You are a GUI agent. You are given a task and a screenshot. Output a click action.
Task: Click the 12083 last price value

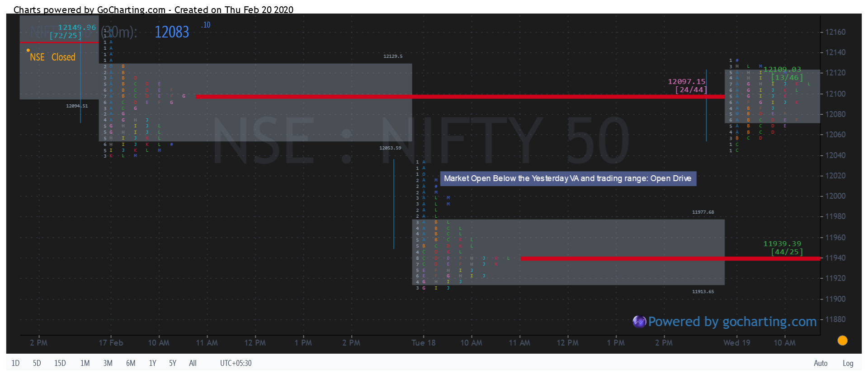[x=172, y=32]
